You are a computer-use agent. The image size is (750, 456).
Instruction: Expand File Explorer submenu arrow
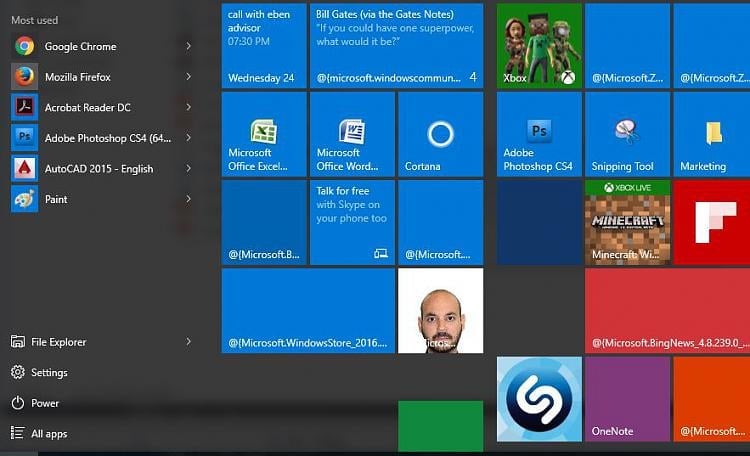188,342
